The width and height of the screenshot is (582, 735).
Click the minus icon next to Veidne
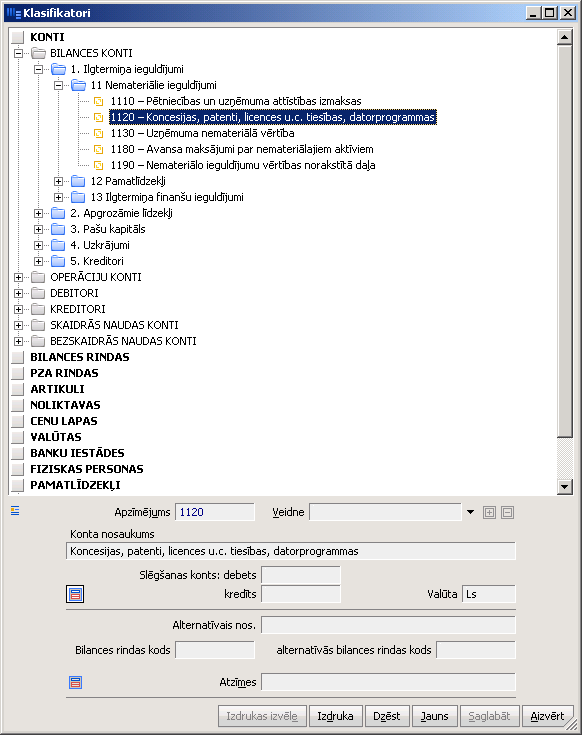click(x=507, y=512)
